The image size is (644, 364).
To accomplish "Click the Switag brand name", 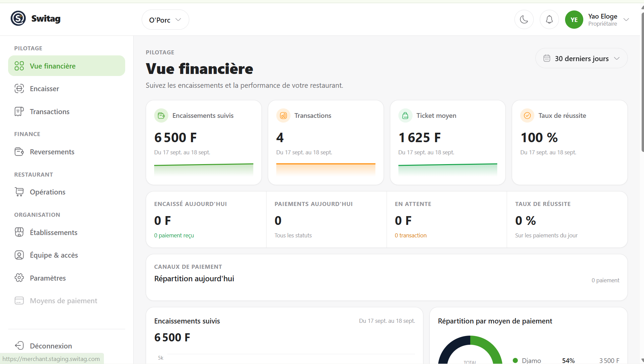I will [46, 19].
